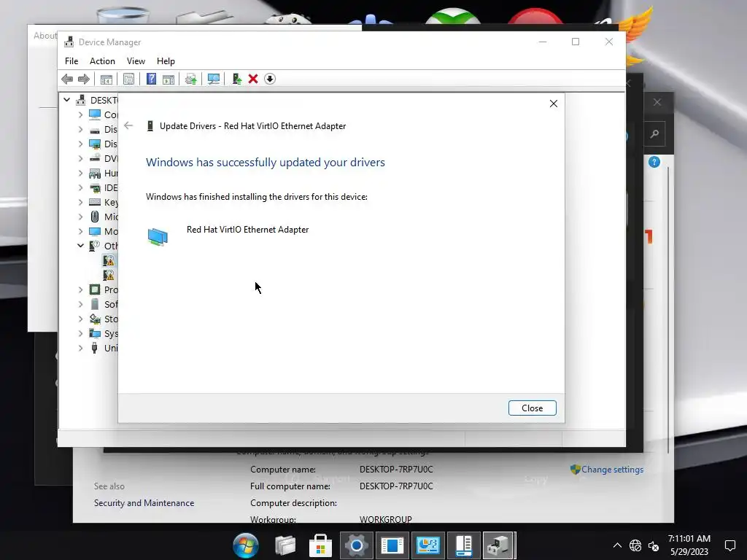Click the search magnifier in background window
This screenshot has width=747, height=560.
coord(655,134)
